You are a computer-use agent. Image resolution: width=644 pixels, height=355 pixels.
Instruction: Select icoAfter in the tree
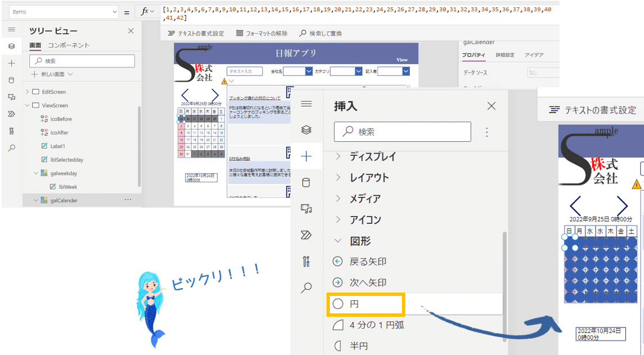pyautogui.click(x=60, y=133)
